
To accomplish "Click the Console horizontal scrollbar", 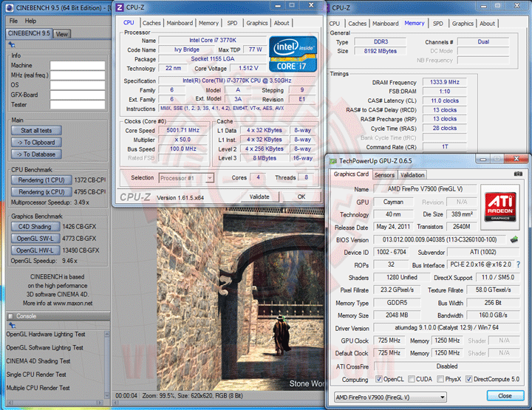I will (55, 403).
